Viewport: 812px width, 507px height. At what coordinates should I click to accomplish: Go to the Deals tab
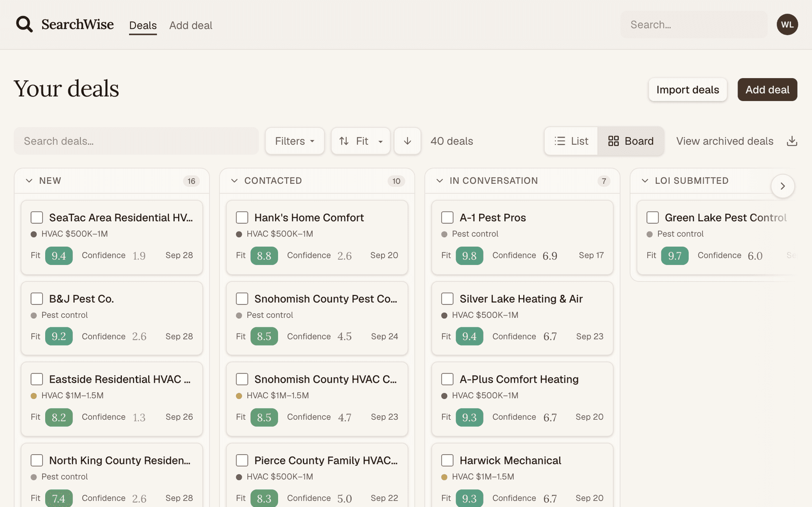click(x=143, y=25)
